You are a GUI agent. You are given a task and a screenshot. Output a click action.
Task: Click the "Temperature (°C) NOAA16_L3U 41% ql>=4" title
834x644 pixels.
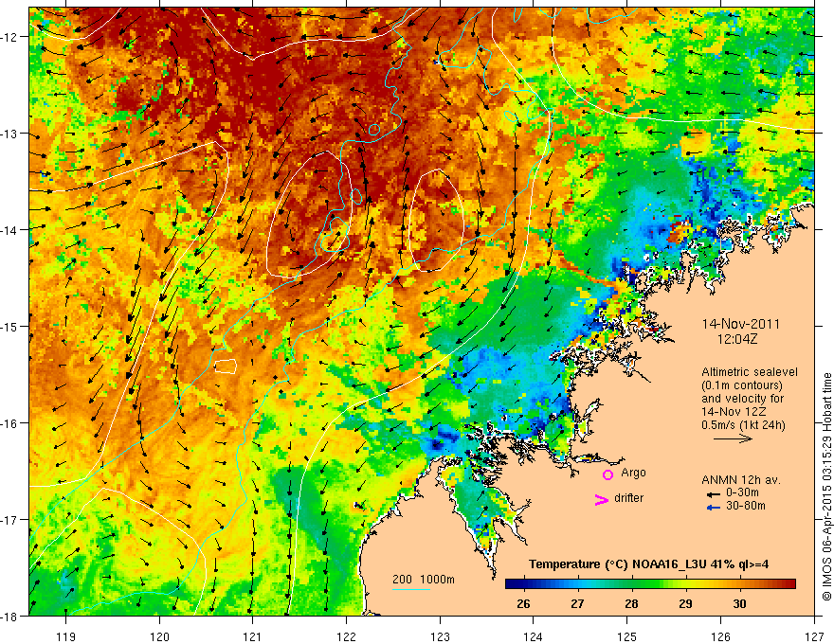tap(648, 564)
